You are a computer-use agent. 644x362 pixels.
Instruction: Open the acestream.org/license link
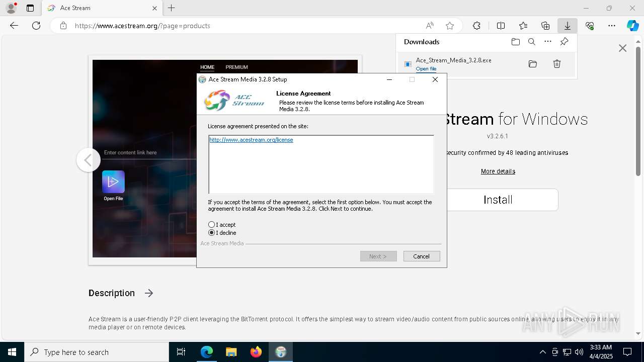point(251,140)
